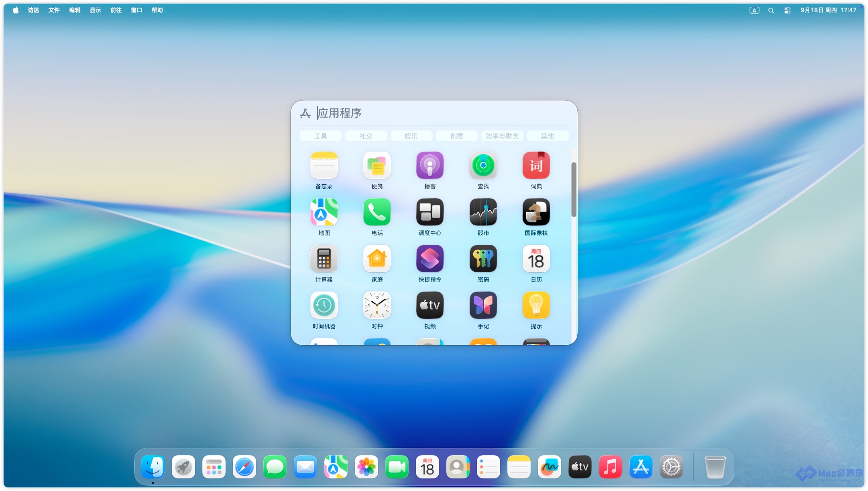Open the 窗口 menu
Viewport: 868px width, 491px height.
click(136, 10)
